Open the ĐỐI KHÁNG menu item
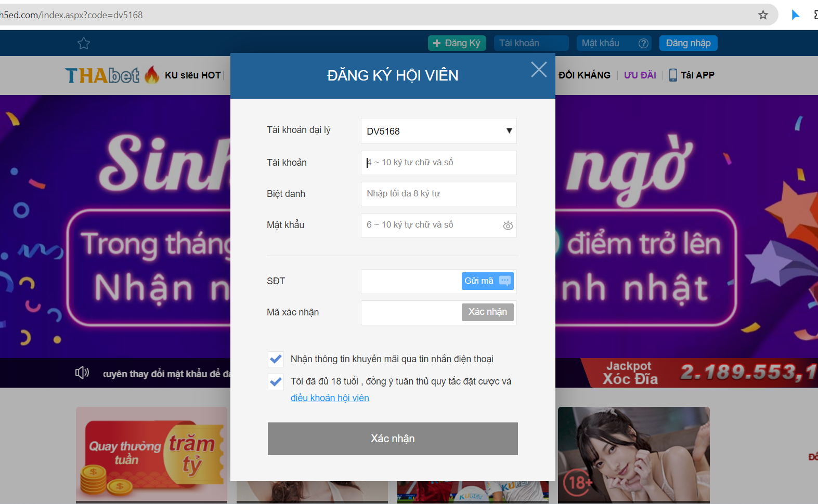 pyautogui.click(x=585, y=75)
